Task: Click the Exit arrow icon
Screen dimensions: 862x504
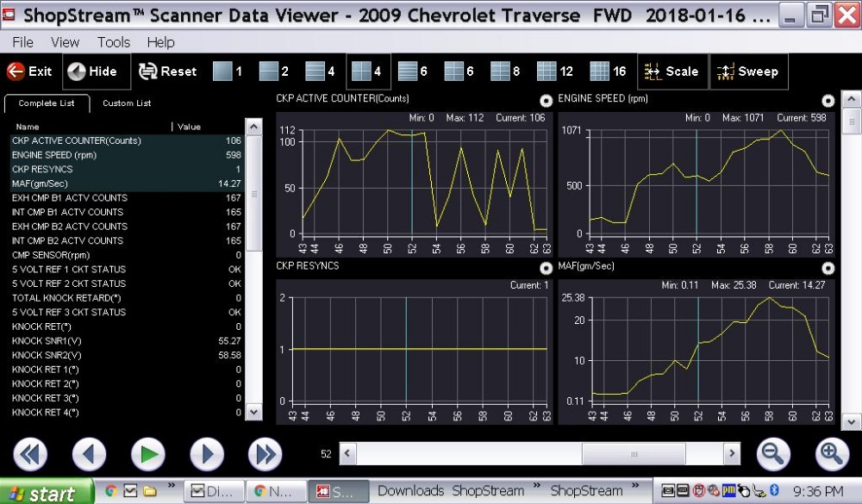Action: click(x=16, y=72)
